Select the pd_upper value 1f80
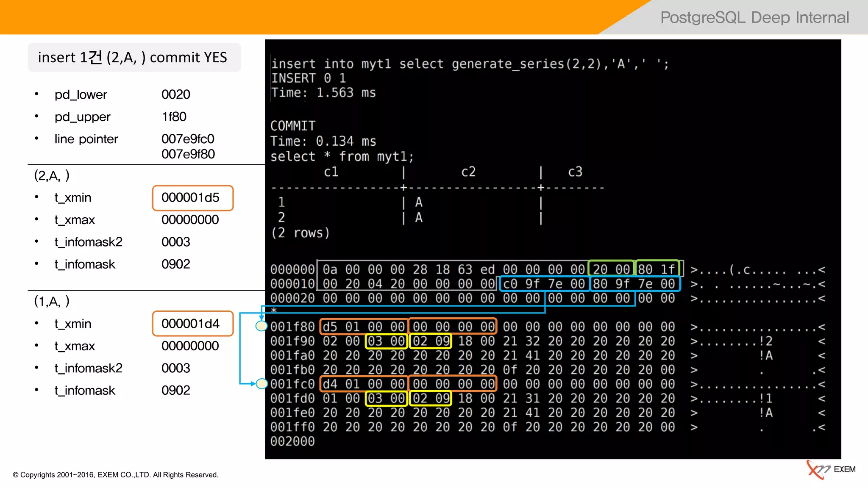The image size is (868, 488). pos(174,116)
